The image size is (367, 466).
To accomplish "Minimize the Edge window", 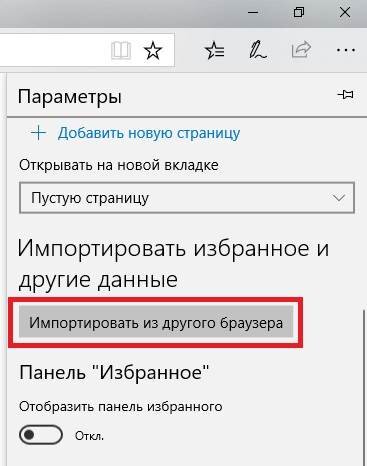I will [x=253, y=13].
